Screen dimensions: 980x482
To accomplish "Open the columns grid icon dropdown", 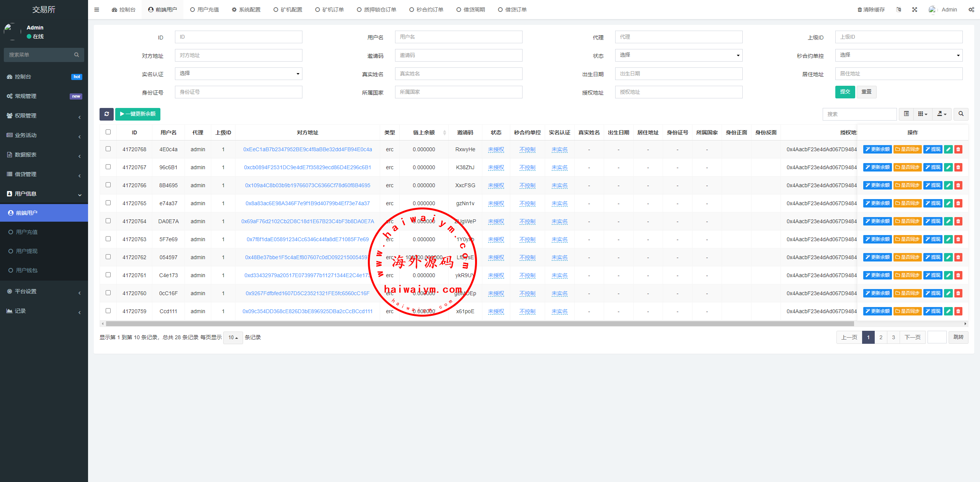I will pos(923,114).
